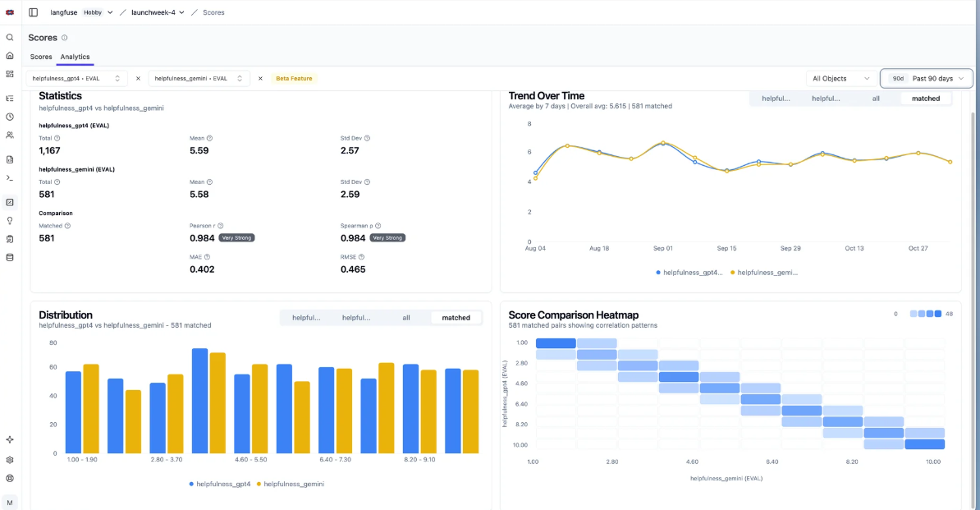Click Scores at the breadcrumb end
Image resolution: width=980 pixels, height=510 pixels.
[213, 12]
